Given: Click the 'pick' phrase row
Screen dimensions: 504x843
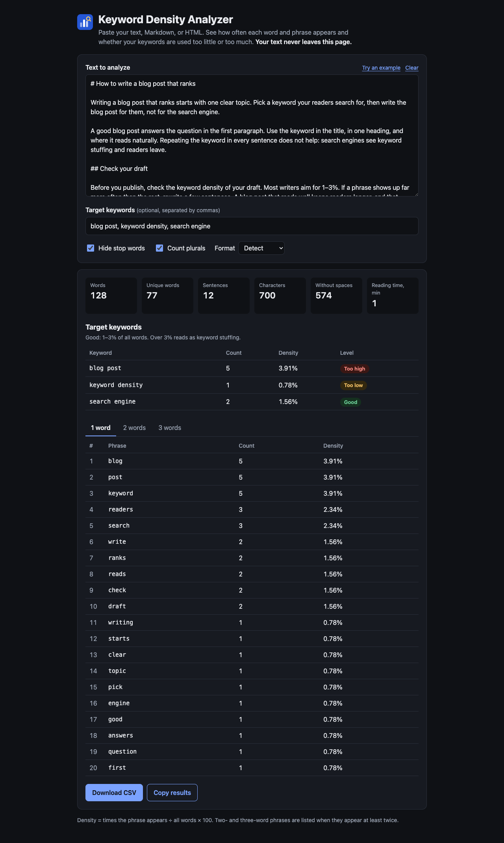Looking at the screenshot, I should (252, 687).
